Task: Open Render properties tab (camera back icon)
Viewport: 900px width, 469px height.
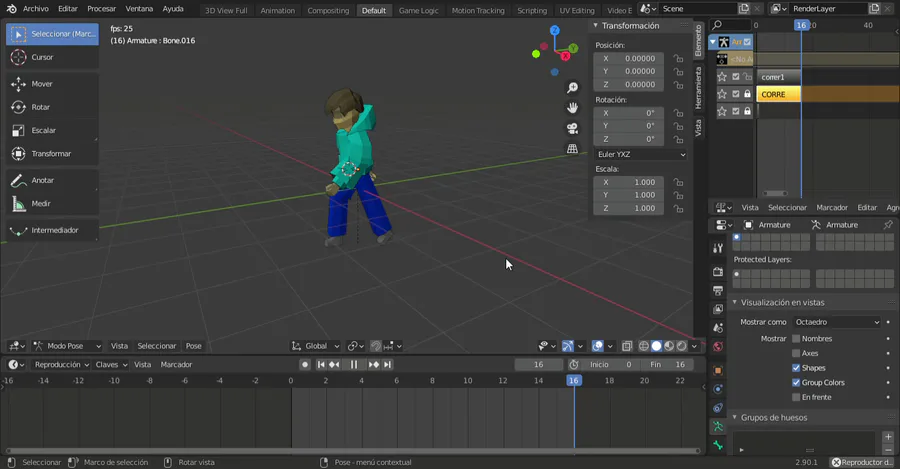Action: point(718,272)
